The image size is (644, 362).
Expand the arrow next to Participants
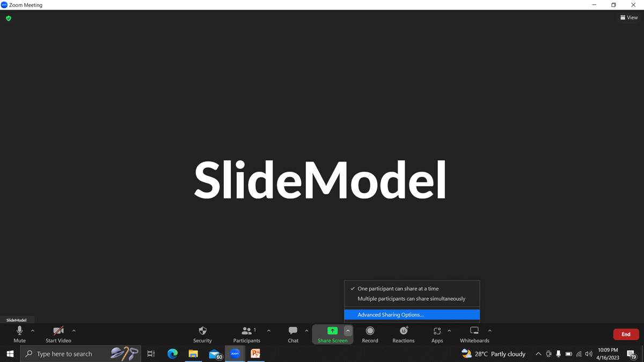point(269,331)
